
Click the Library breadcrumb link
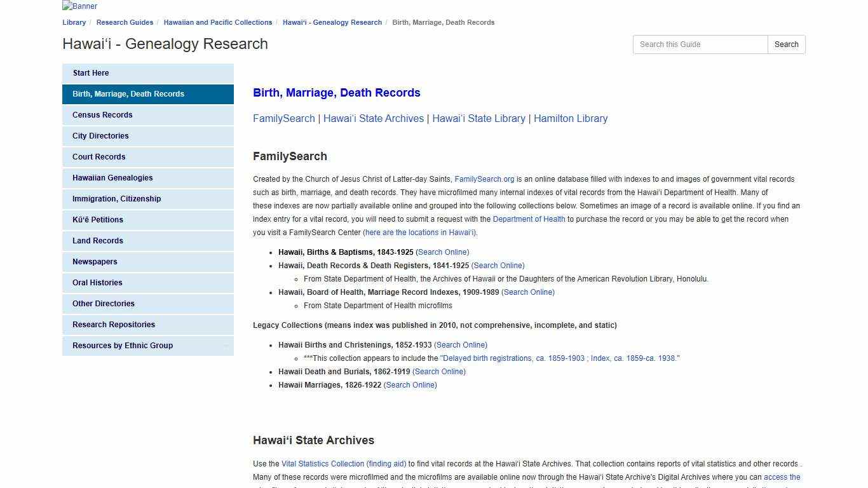(x=74, y=22)
